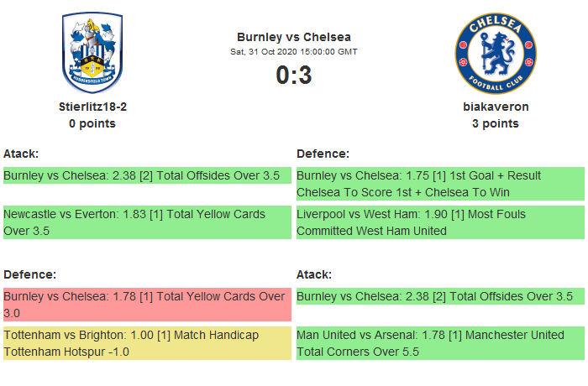Open biakaveron player name
Screen dimensions: 588x386
(x=496, y=107)
